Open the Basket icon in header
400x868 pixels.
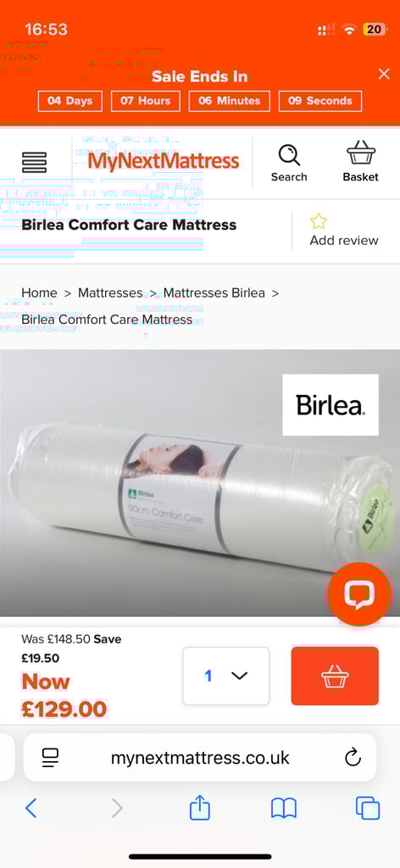click(x=361, y=153)
